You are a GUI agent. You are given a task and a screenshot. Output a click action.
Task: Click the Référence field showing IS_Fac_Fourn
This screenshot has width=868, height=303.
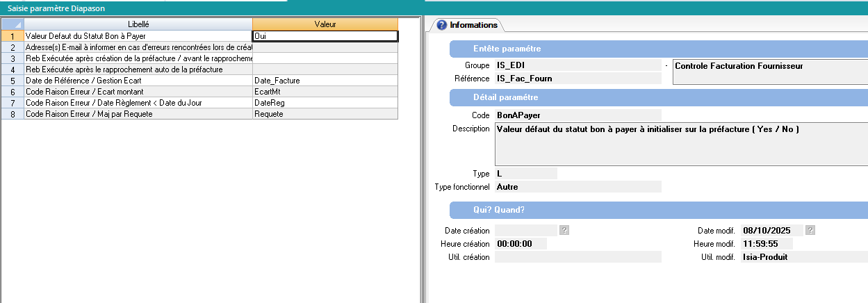tap(578, 79)
